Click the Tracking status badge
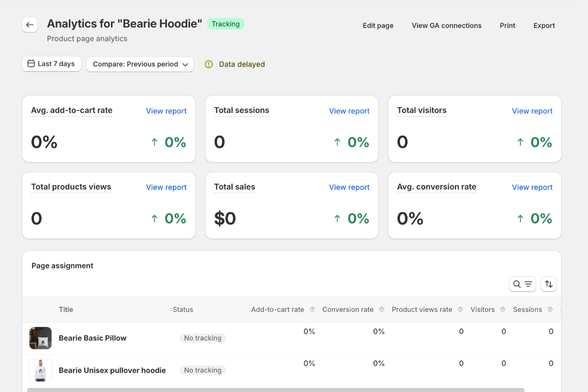588x392 pixels. click(225, 24)
